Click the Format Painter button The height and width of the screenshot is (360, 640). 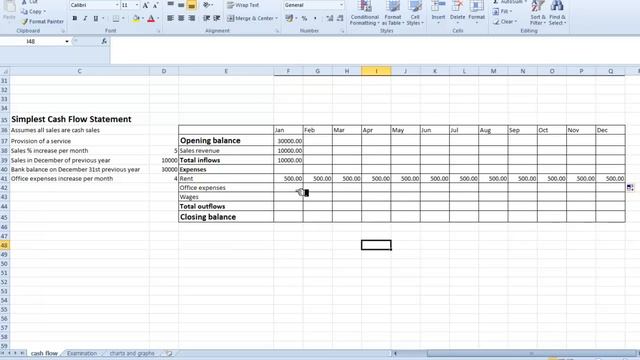point(42,21)
